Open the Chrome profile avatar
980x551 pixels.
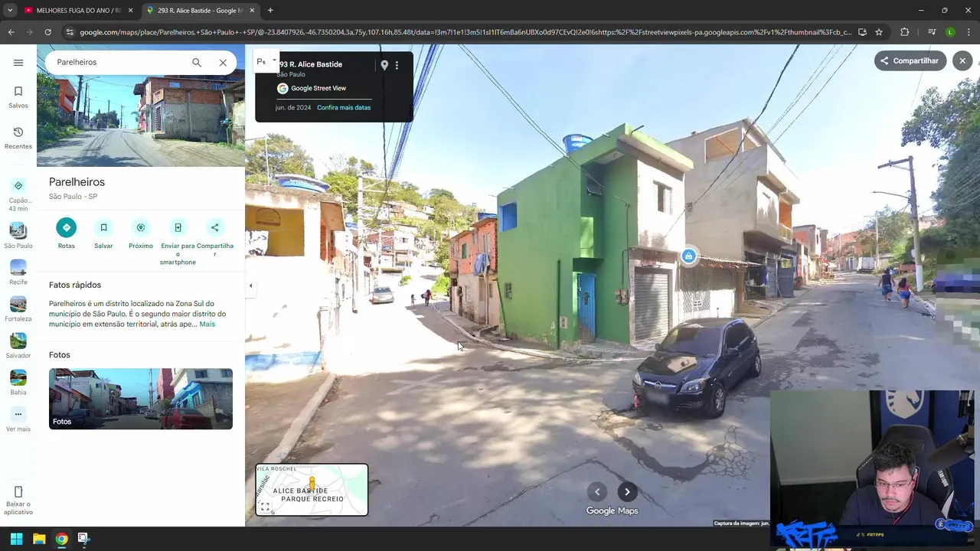[x=950, y=32]
